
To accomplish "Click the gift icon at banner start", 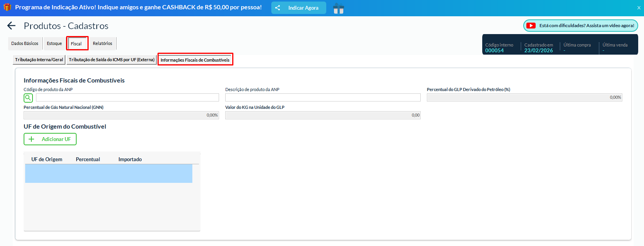I will point(7,7).
